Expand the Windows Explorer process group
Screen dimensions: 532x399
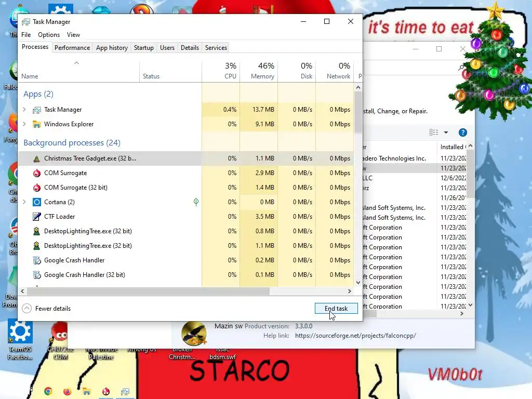(x=24, y=124)
